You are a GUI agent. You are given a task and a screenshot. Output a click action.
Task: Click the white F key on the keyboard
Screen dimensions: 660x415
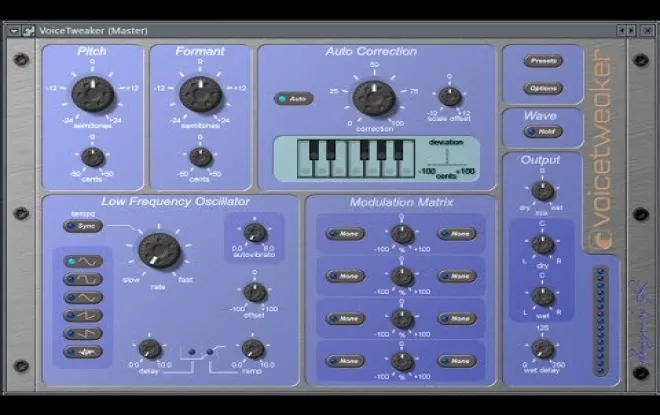tap(356, 169)
